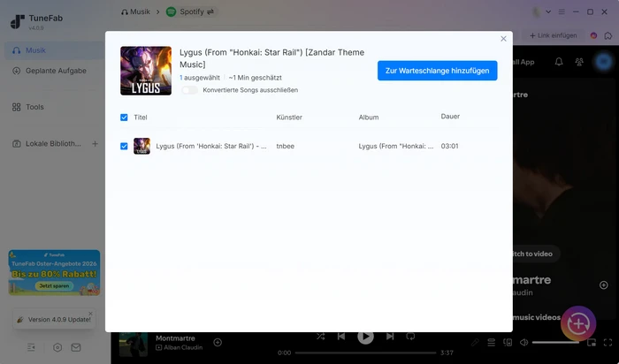Click the Zur Warteschlange hinzufügen button
Viewport: 619px width, 364px height.
pyautogui.click(x=437, y=71)
